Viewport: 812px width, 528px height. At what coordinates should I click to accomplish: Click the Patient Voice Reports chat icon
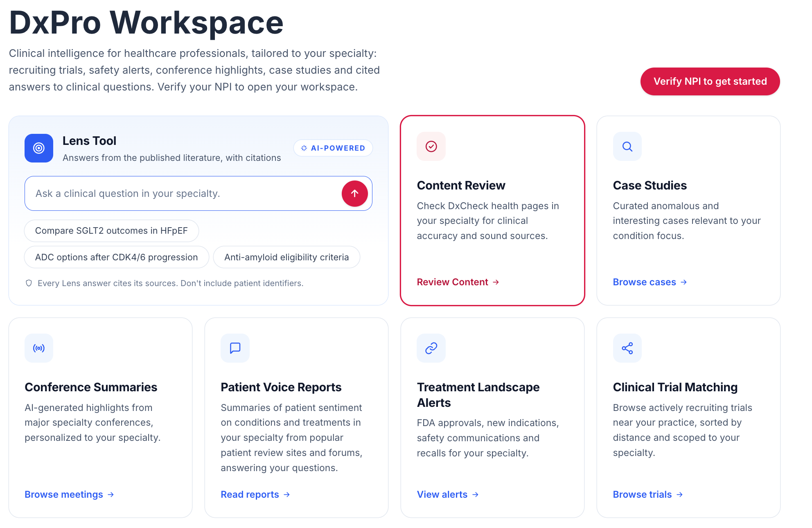click(235, 348)
